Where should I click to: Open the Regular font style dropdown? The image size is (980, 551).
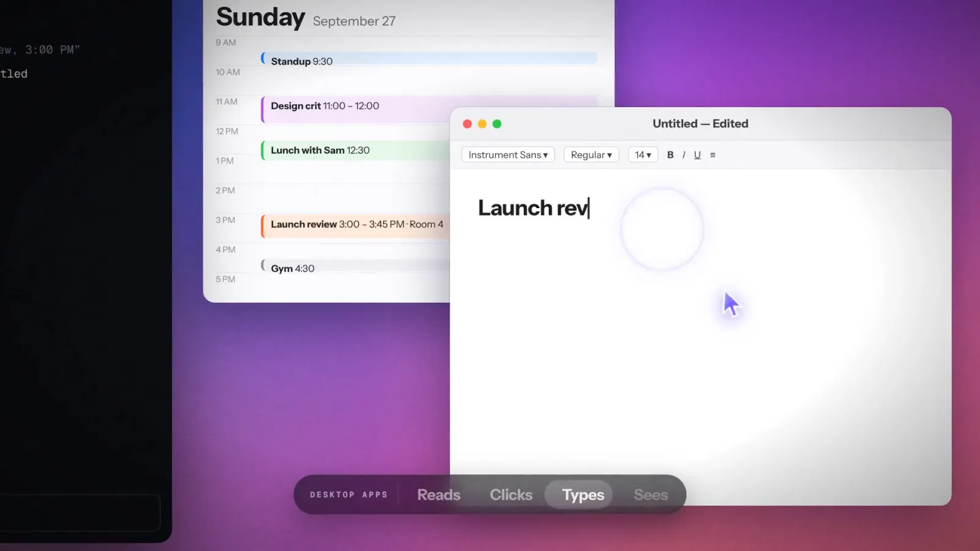point(591,155)
